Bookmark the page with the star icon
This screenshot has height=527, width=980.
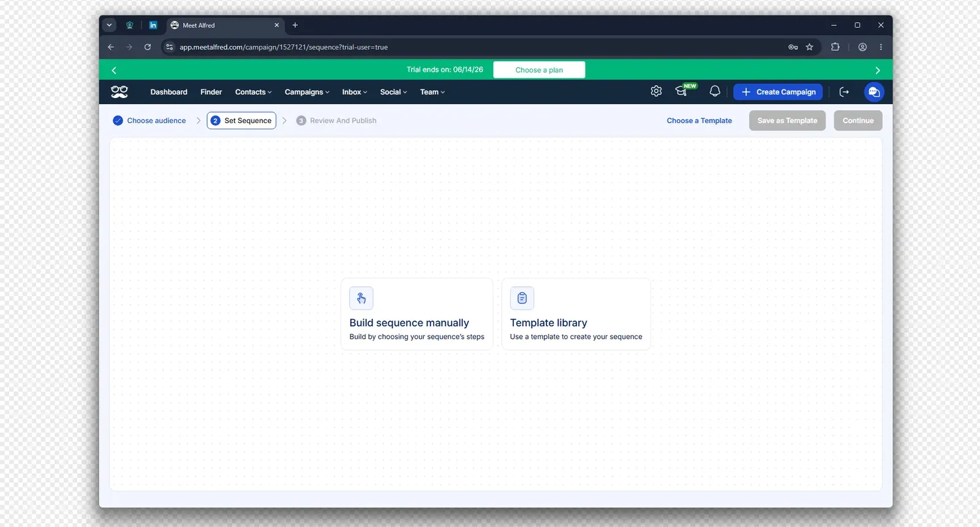[x=810, y=47]
